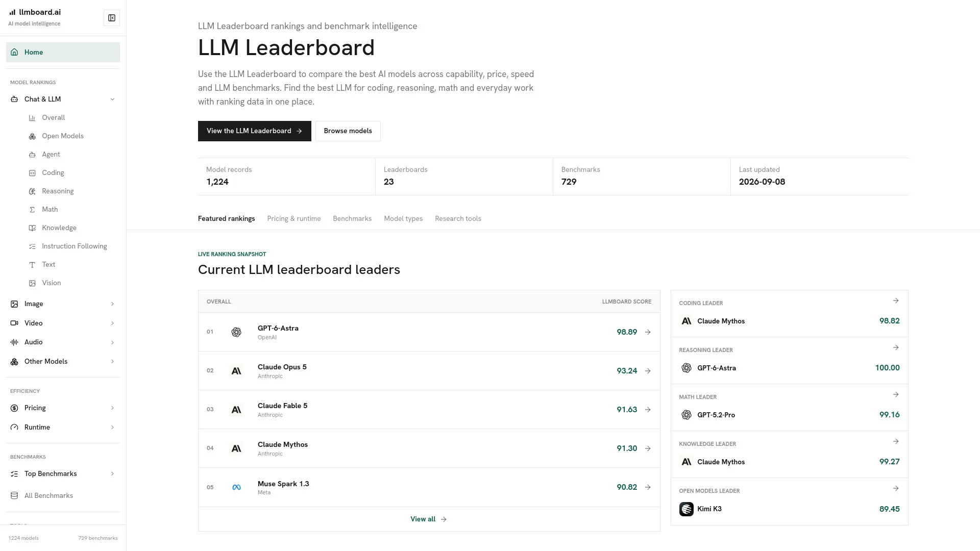Collapse the sidebar using the panel icon
Image resolution: width=980 pixels, height=551 pixels.
(111, 18)
